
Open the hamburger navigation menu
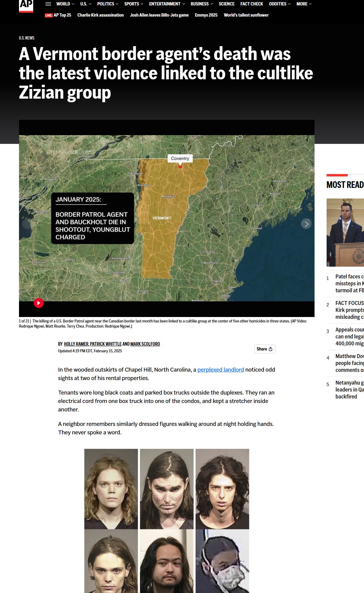(48, 4)
